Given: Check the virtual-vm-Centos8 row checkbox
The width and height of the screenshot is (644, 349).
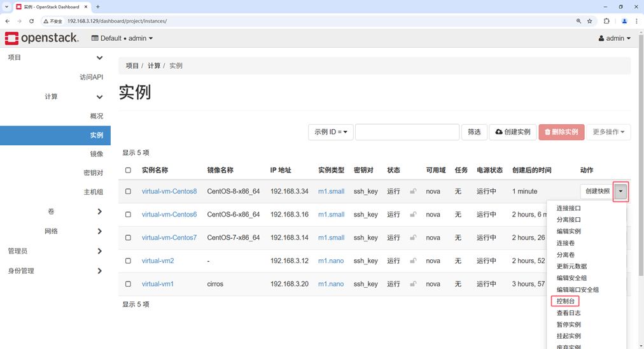Looking at the screenshot, I should [x=128, y=191].
